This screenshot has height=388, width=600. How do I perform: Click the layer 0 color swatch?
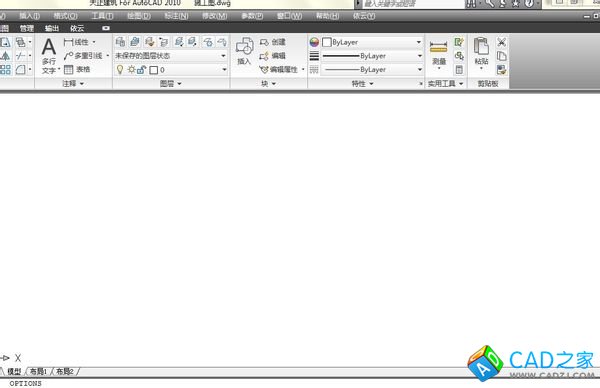[x=154, y=70]
